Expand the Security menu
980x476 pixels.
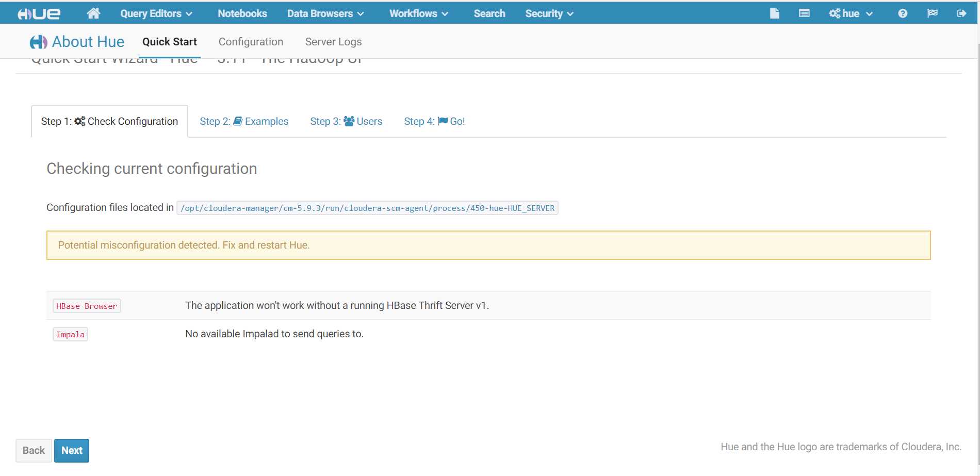tap(549, 13)
